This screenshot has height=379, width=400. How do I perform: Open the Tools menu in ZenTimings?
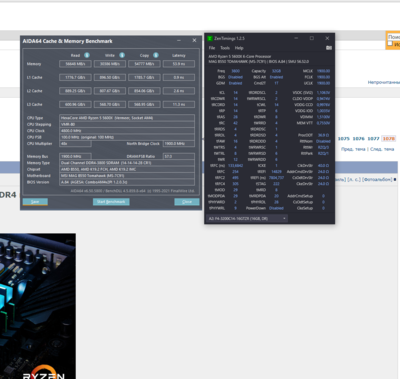tap(225, 48)
